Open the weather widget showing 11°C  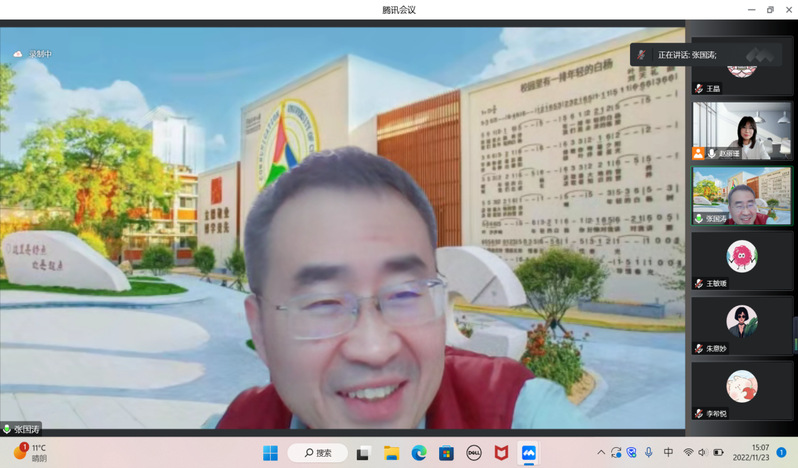pyautogui.click(x=30, y=453)
